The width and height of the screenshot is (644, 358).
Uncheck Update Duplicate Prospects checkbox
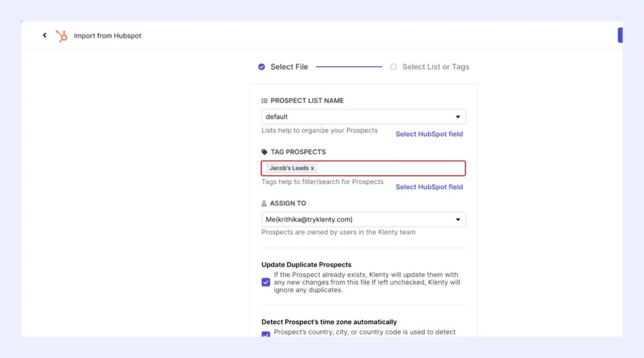coord(266,282)
